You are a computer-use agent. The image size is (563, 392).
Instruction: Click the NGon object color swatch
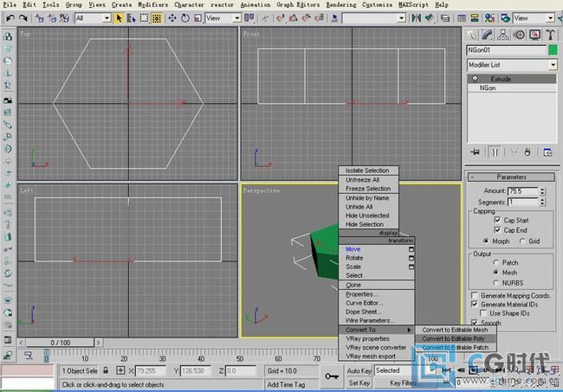point(553,50)
